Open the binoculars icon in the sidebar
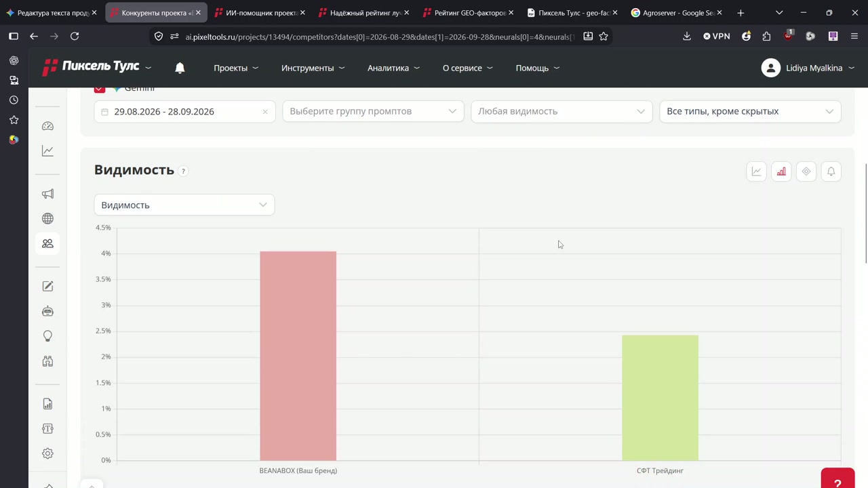The image size is (868, 488). [47, 361]
